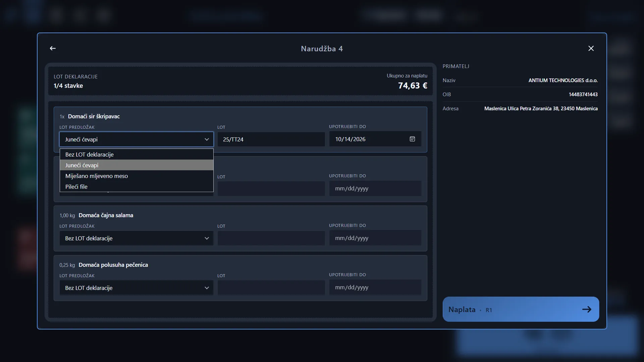644x362 pixels.
Task: Choose Miješano mljeveno meso template option
Action: [137, 176]
